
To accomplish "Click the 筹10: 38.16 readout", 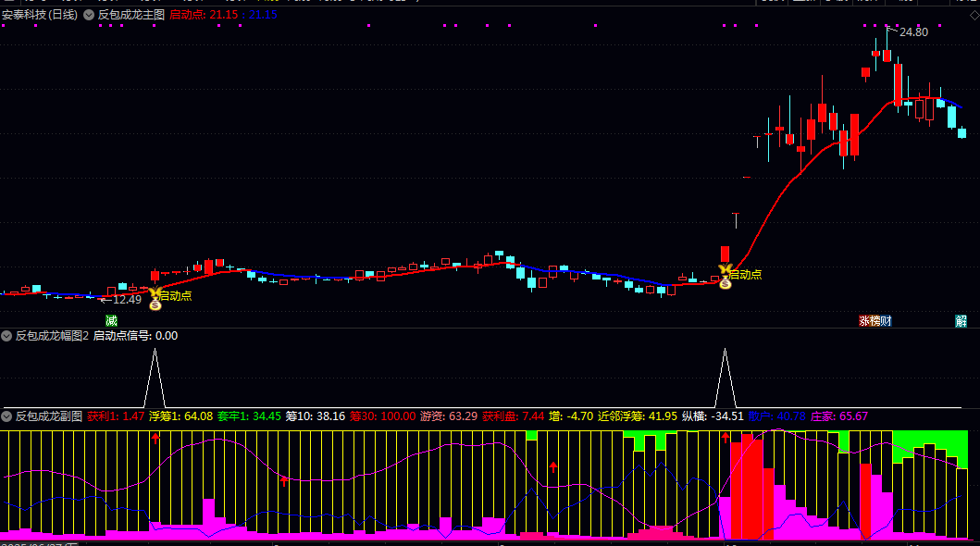I will (x=315, y=416).
